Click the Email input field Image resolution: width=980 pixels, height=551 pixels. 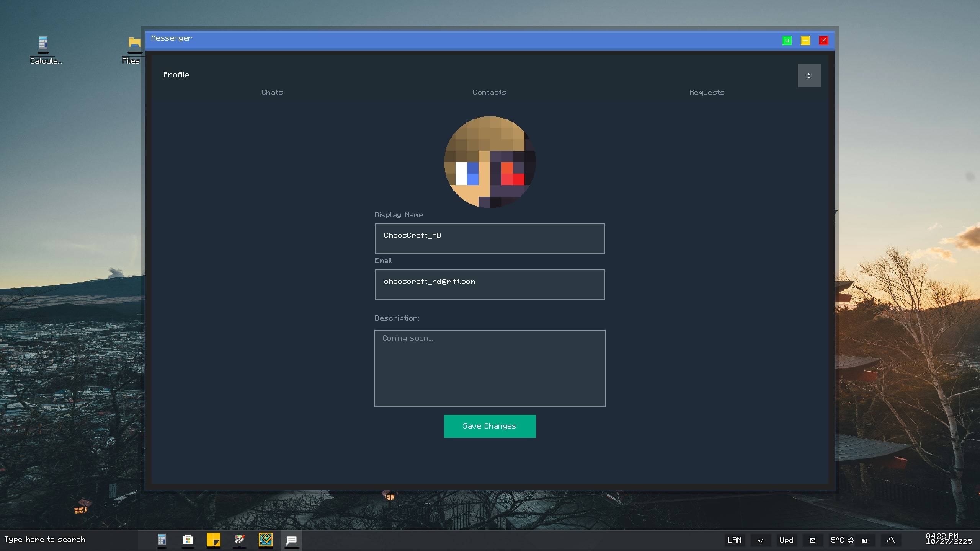(x=490, y=284)
